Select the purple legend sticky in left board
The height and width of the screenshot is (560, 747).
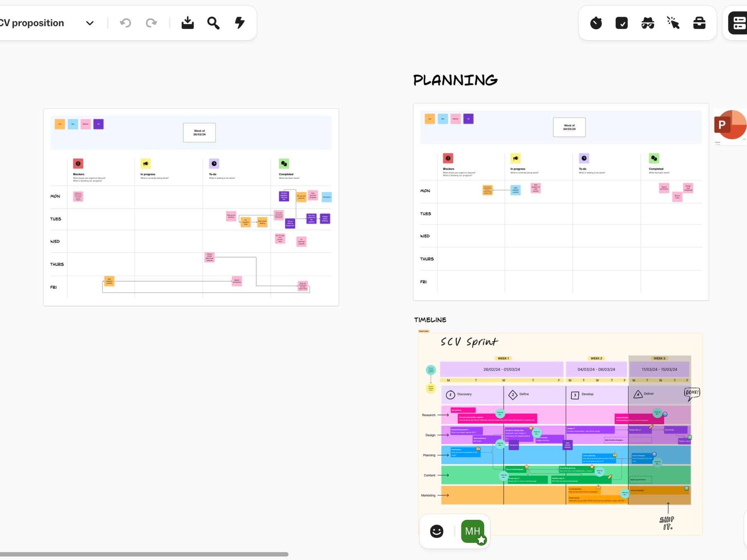[98, 124]
